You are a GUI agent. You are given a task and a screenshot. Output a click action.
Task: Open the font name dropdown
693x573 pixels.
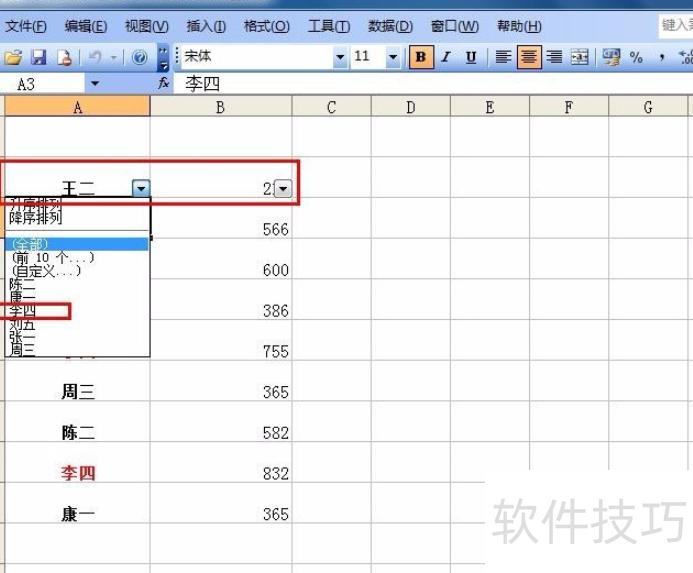tap(340, 57)
